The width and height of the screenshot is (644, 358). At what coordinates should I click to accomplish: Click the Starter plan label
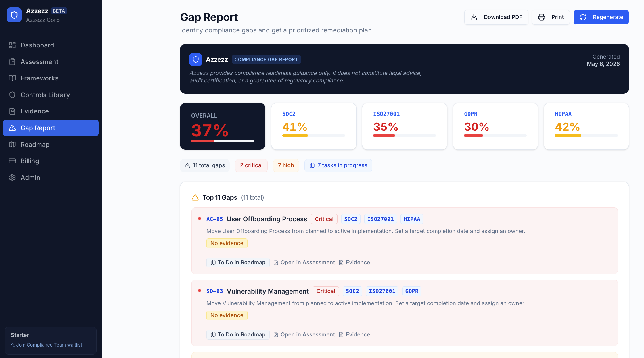click(20, 335)
